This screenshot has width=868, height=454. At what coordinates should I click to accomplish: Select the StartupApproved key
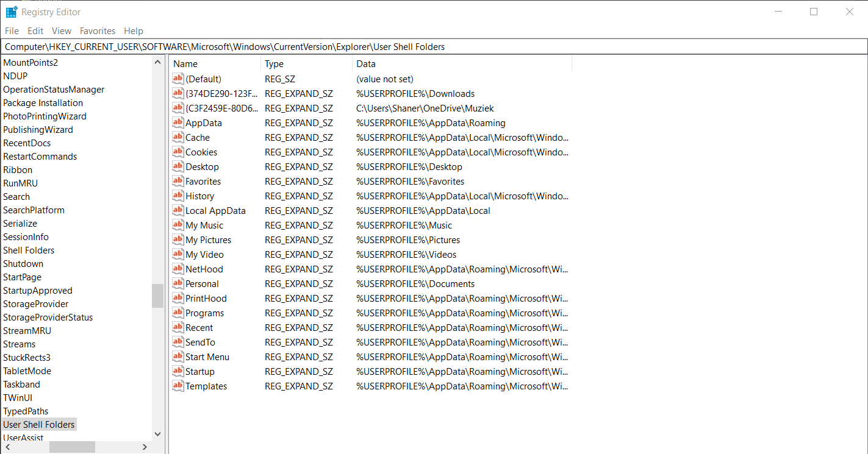pos(38,290)
